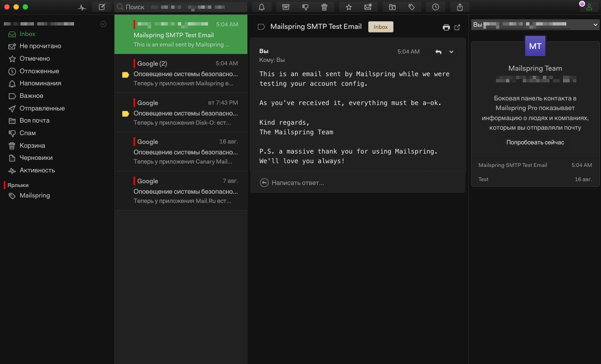Focus the Поиск search field
This screenshot has width=601, height=364.
click(x=181, y=7)
